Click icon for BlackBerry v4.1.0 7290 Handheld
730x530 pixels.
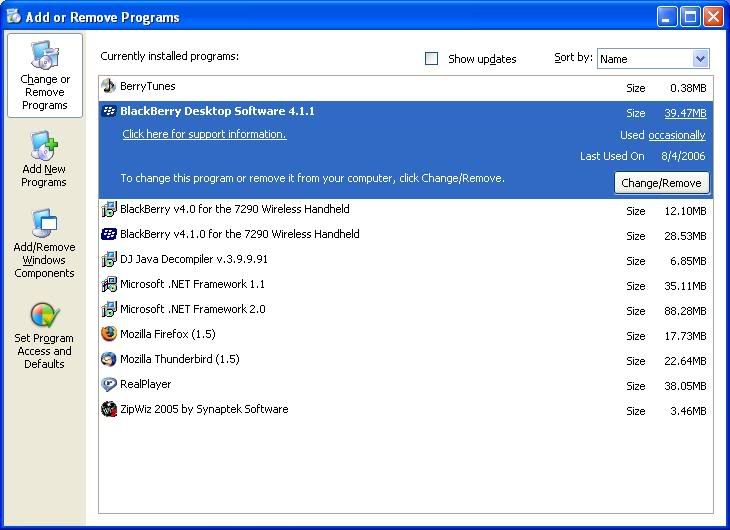[109, 234]
